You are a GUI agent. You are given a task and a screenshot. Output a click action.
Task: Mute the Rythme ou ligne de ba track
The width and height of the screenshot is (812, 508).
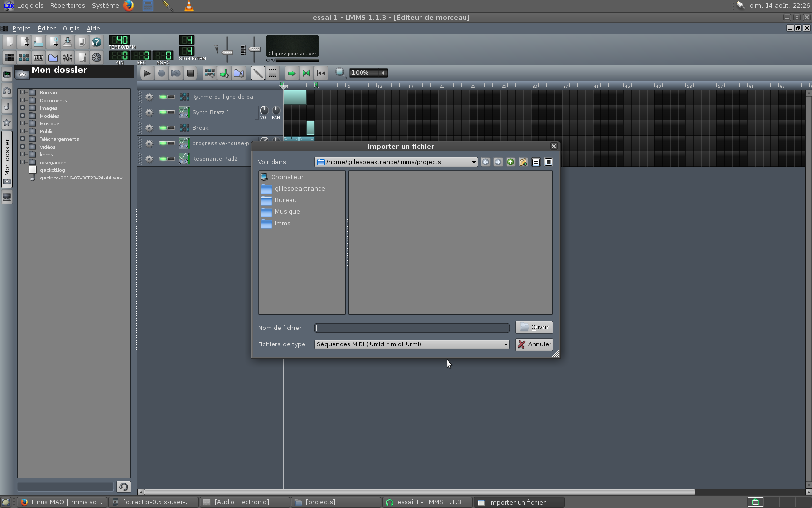tap(163, 97)
